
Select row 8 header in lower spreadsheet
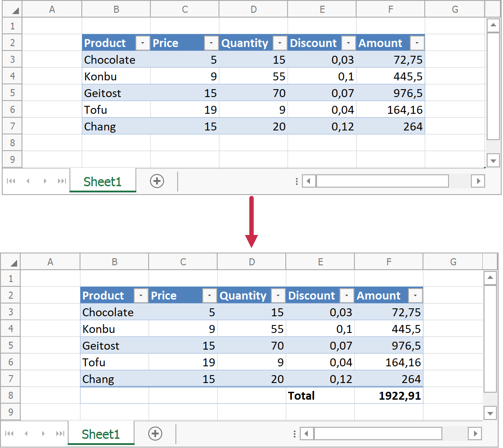pyautogui.click(x=11, y=396)
